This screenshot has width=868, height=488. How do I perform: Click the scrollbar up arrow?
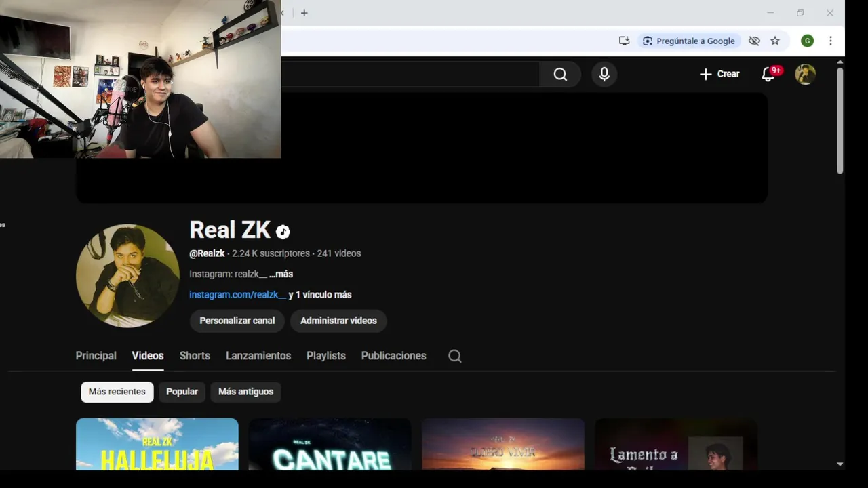point(840,62)
